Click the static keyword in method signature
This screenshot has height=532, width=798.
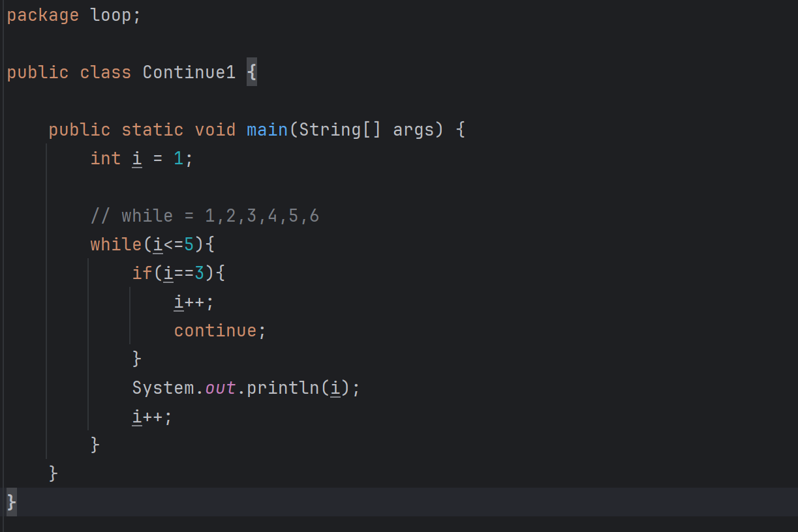(153, 130)
